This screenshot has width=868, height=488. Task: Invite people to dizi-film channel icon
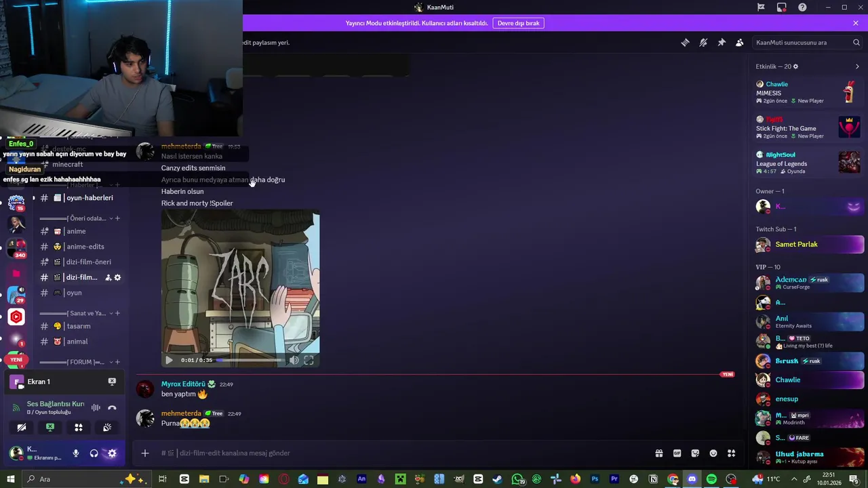tap(108, 277)
